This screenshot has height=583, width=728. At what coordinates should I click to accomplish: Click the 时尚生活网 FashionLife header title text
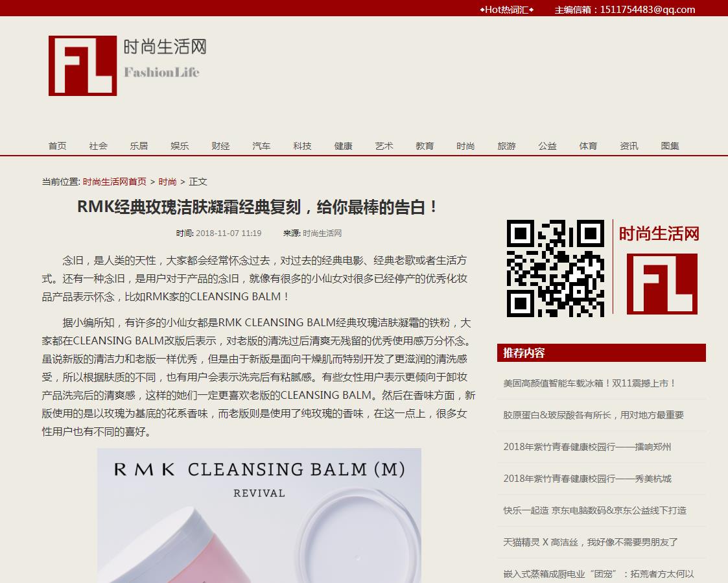point(165,58)
